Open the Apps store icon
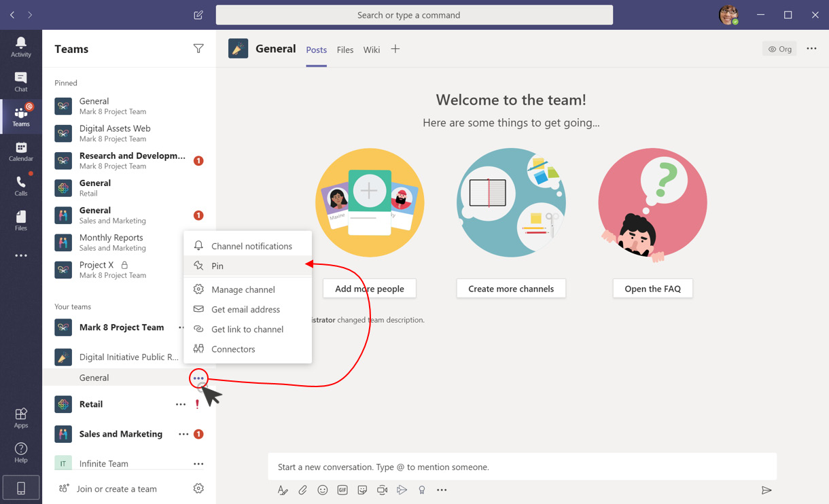The image size is (829, 504). pos(21,418)
